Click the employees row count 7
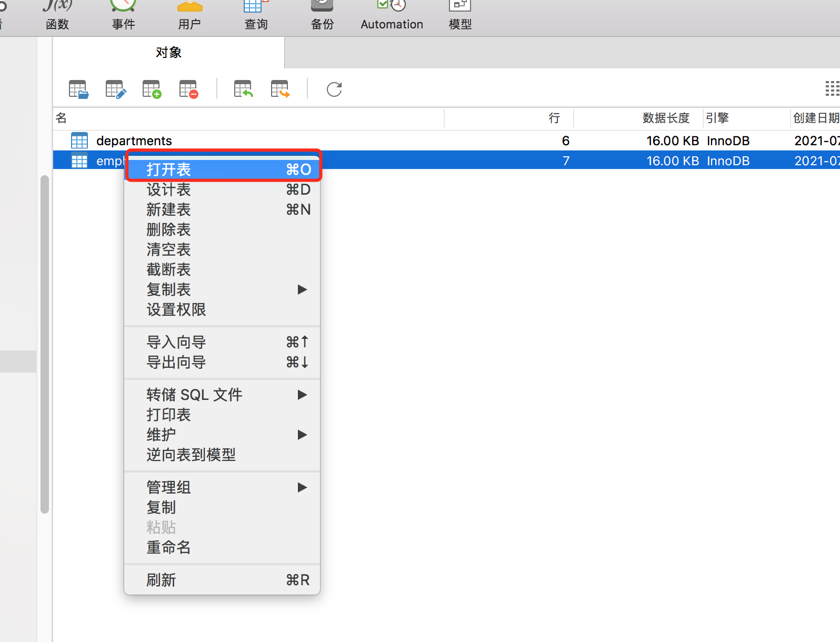840x642 pixels. coord(566,160)
